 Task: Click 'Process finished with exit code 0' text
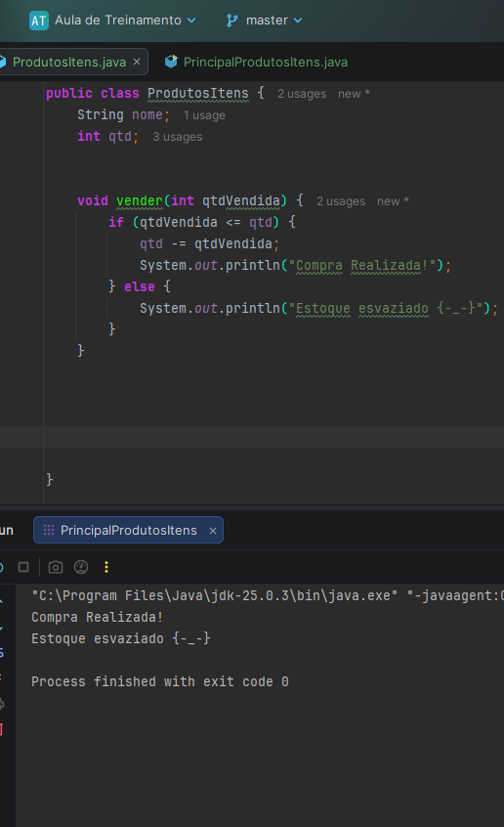click(x=160, y=682)
